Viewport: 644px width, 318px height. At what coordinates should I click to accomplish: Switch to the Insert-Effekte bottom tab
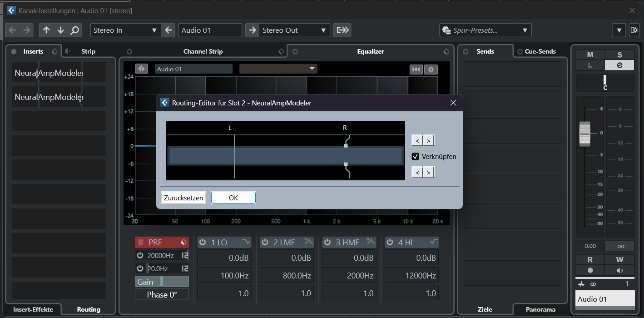33,309
